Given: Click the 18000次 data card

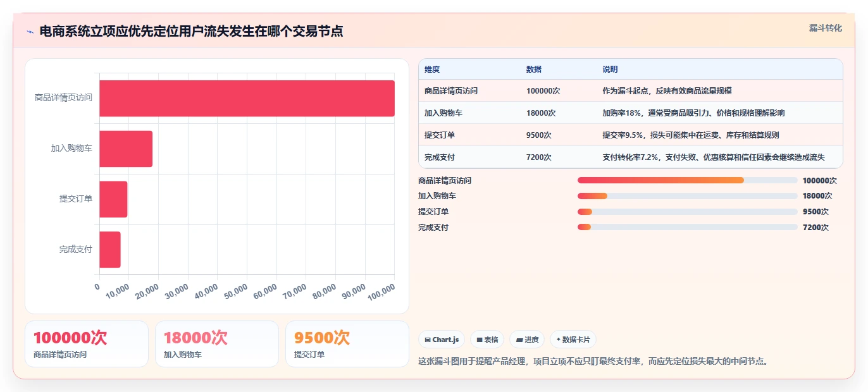Looking at the screenshot, I should point(217,344).
